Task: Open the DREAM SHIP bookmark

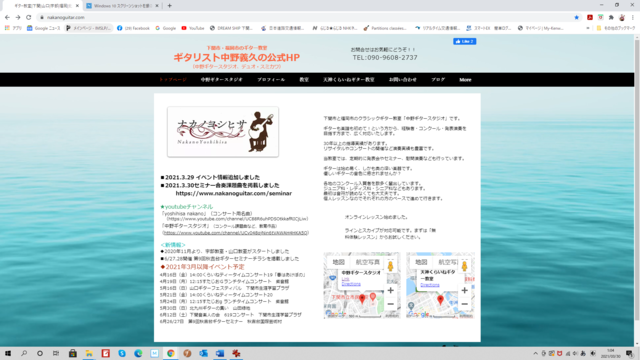Action: (x=231, y=28)
